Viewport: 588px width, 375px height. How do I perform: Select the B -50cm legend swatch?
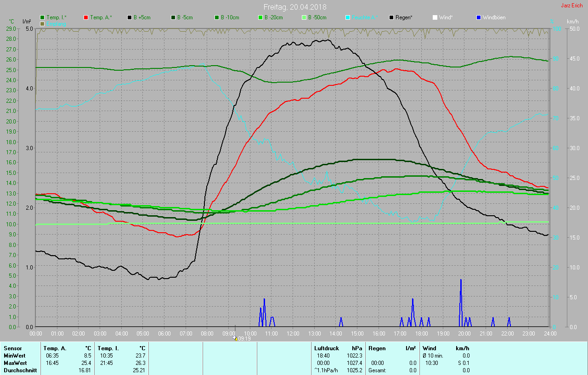[x=304, y=17]
